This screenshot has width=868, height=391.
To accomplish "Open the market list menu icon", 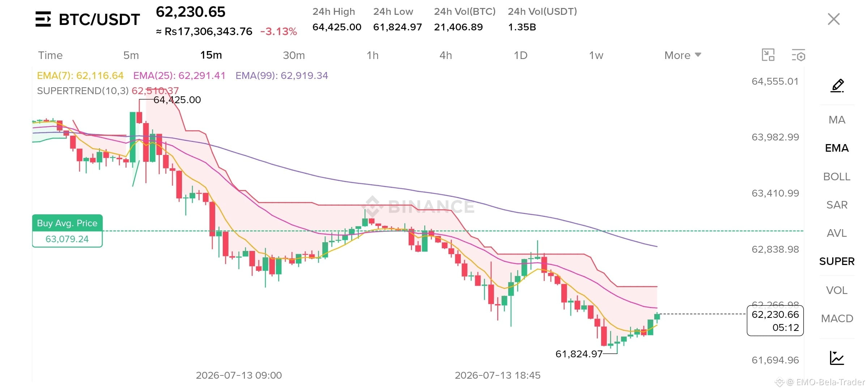I will click(43, 19).
